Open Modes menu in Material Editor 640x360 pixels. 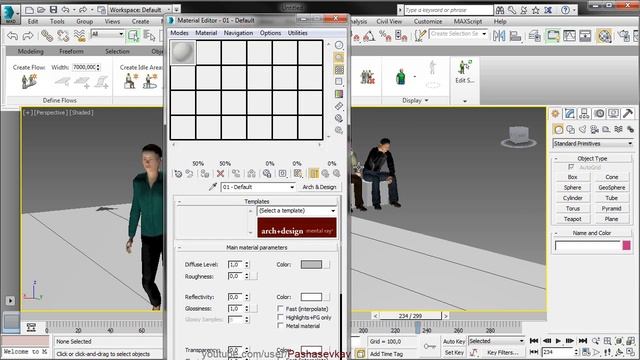[x=179, y=33]
